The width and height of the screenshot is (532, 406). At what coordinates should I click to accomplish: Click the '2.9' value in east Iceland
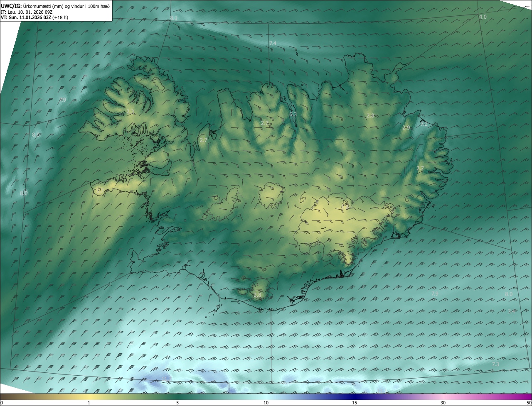pos(406,128)
